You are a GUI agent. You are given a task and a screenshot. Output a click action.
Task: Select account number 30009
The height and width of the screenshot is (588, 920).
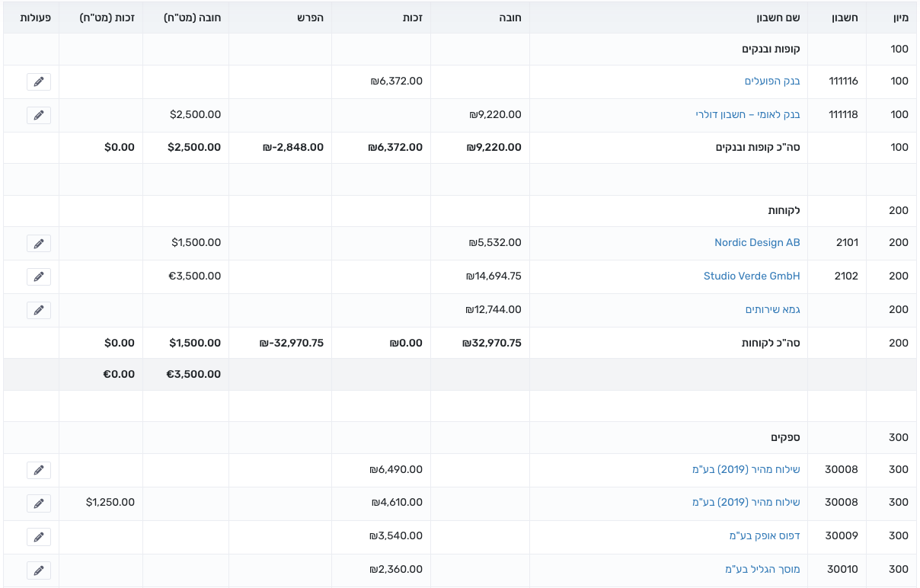[842, 536]
